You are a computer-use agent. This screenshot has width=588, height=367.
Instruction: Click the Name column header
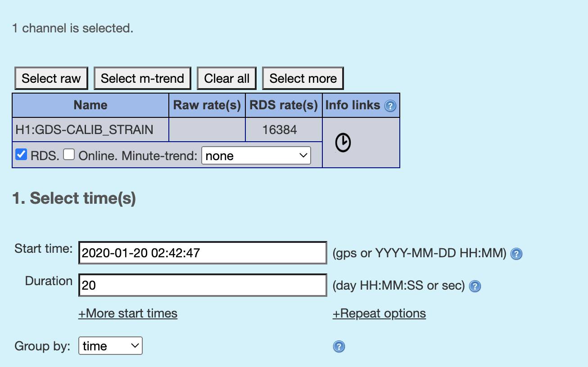pos(90,105)
